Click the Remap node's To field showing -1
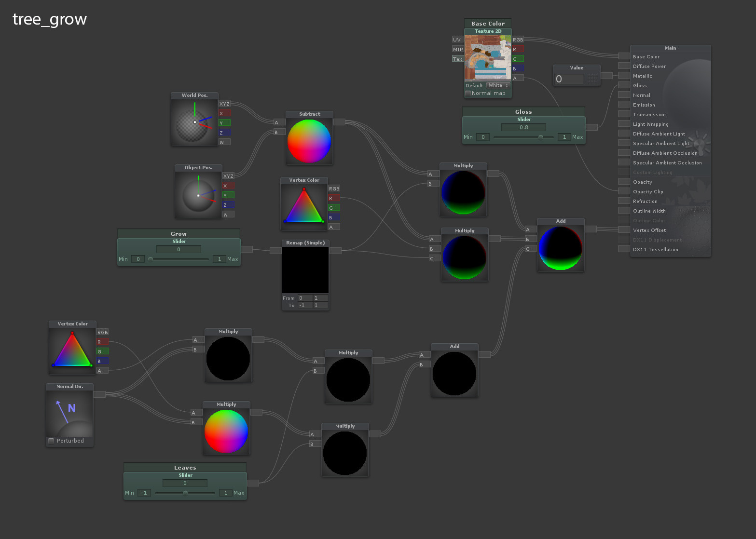Viewport: 756px width, 539px height. pyautogui.click(x=304, y=305)
